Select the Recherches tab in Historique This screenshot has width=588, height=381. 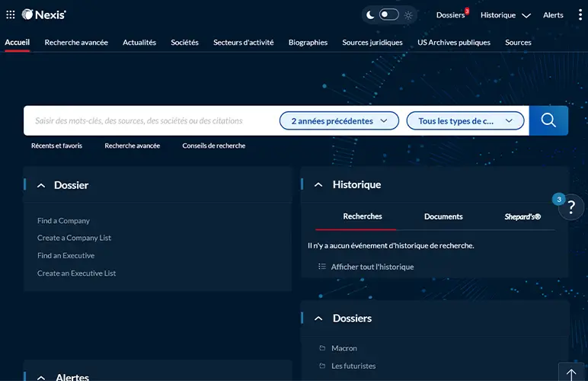[363, 216]
